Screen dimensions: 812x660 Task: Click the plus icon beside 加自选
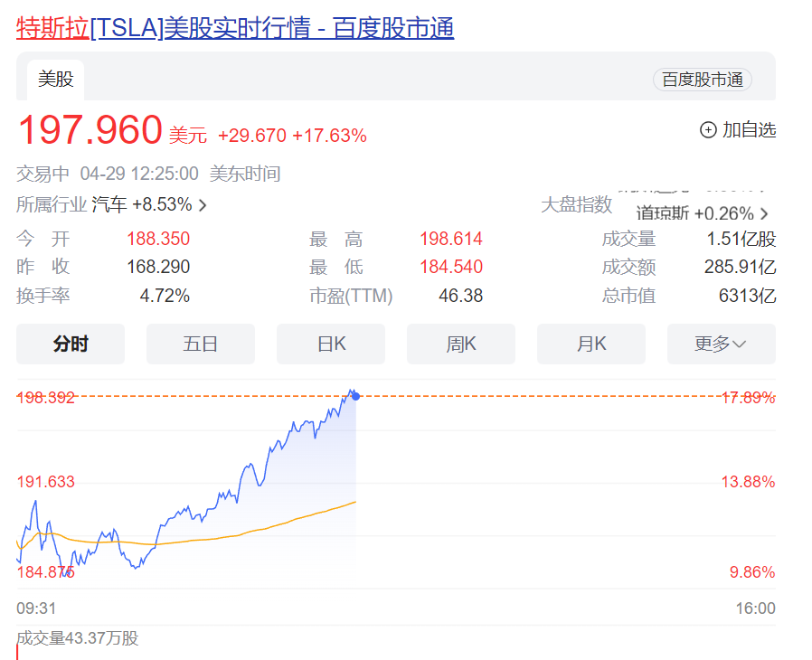[708, 129]
